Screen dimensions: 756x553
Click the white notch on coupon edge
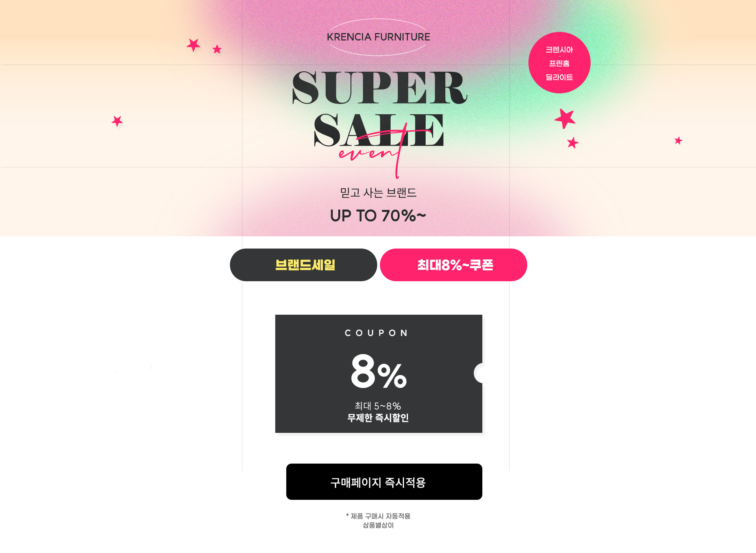point(478,373)
